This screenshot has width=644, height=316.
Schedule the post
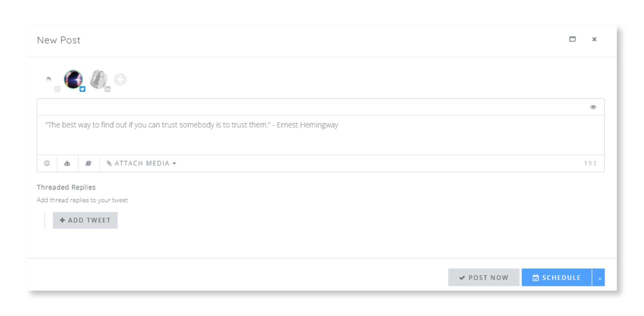coord(556,278)
